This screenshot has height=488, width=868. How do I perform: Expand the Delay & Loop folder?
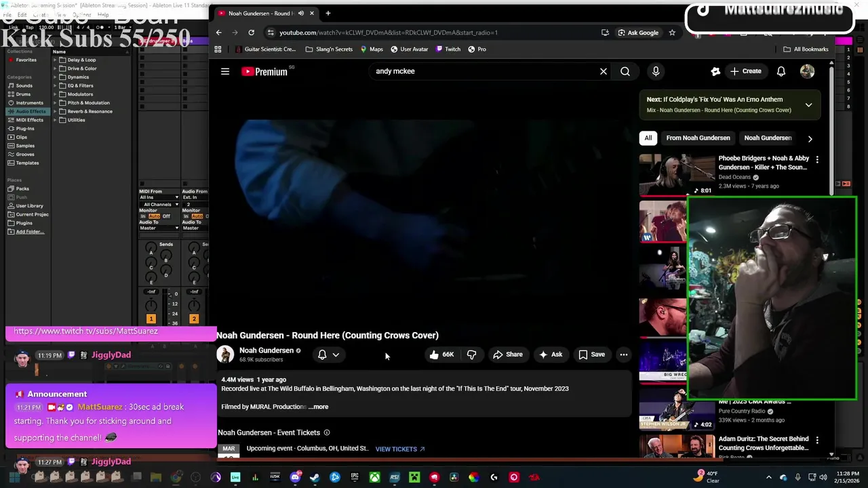point(55,60)
